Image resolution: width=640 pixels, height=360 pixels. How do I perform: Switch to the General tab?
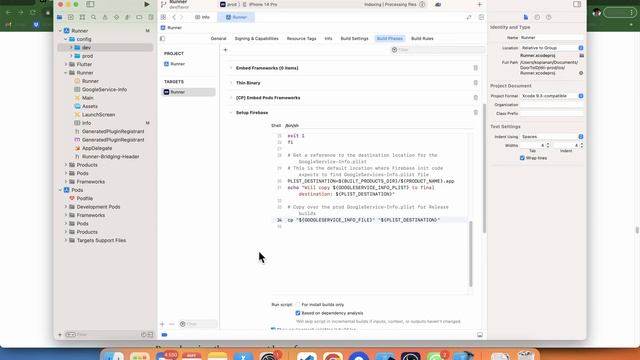(x=218, y=38)
